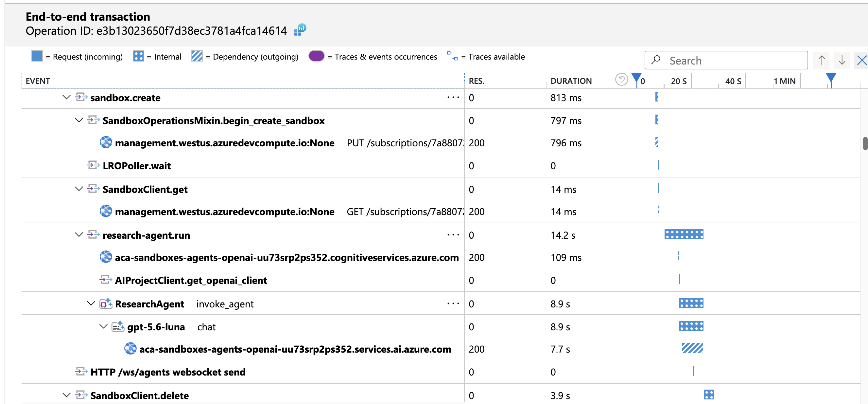Viewport: 868px width, 404px height.
Task: Click the 20 S timeline scale label
Action: pos(678,81)
